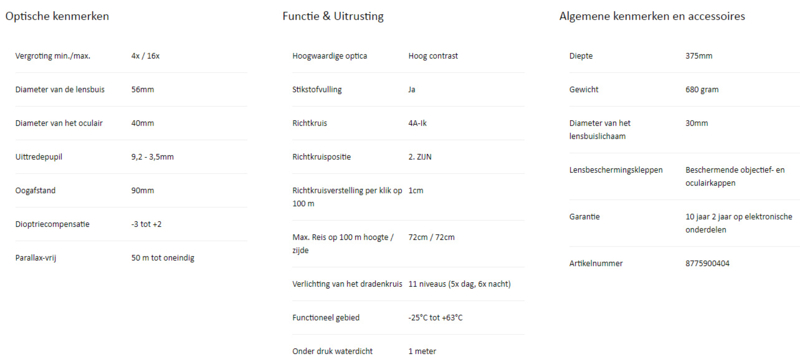Click the Hoogwaardige optica label
This screenshot has width=800, height=364.
(330, 56)
